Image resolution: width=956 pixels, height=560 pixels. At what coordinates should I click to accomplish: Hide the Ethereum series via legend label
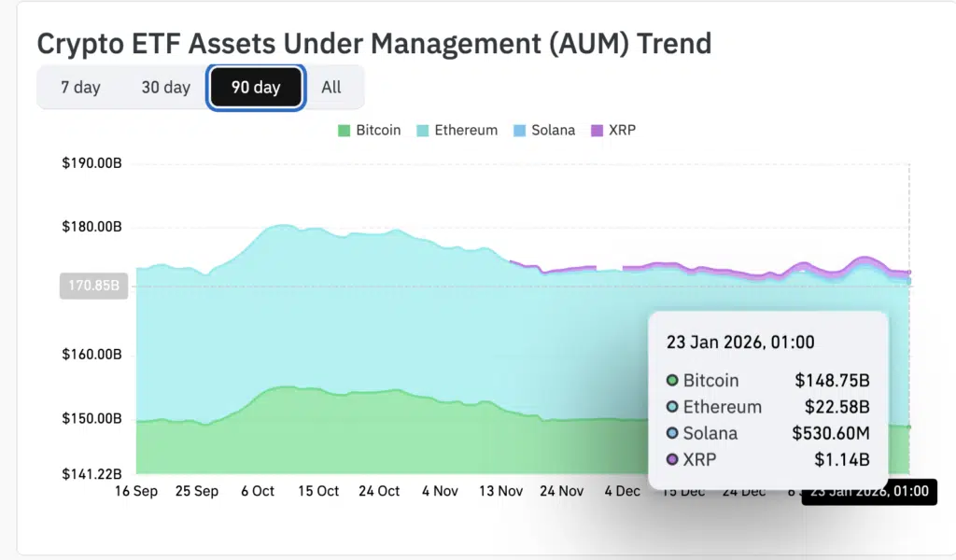click(x=466, y=131)
